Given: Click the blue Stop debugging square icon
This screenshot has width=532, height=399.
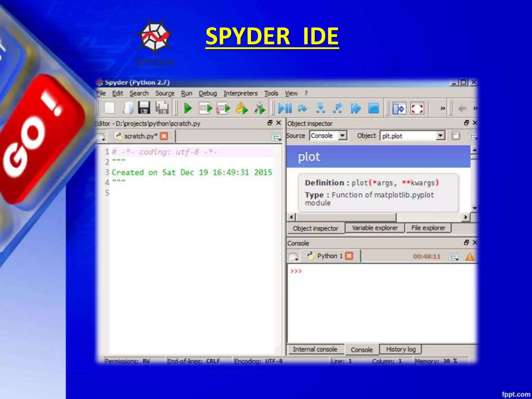Looking at the screenshot, I should tap(374, 108).
